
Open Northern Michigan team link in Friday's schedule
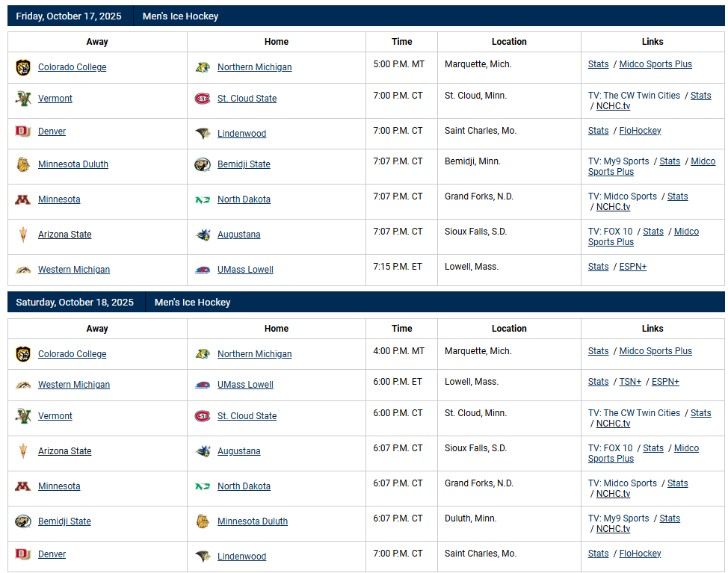click(254, 67)
